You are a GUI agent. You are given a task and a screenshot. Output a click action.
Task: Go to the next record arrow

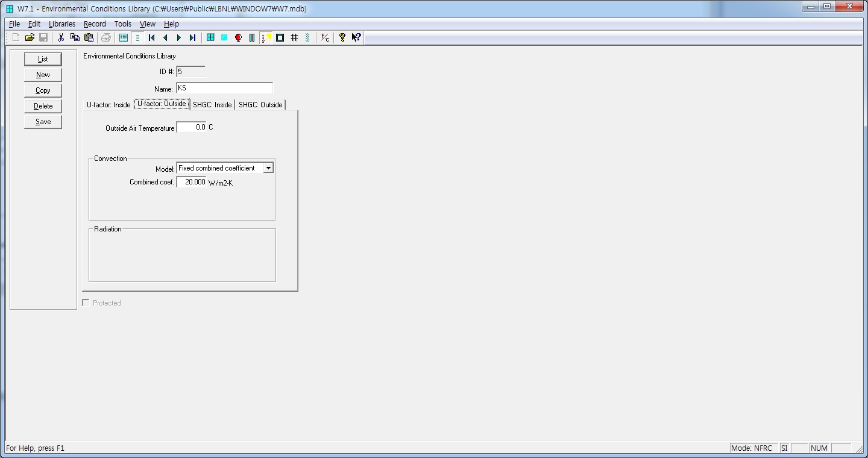179,37
